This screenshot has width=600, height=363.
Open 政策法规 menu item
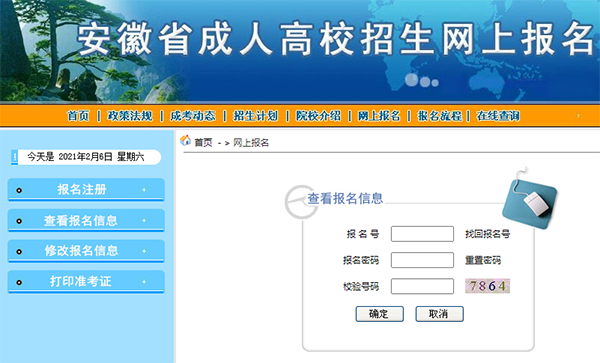click(x=130, y=116)
